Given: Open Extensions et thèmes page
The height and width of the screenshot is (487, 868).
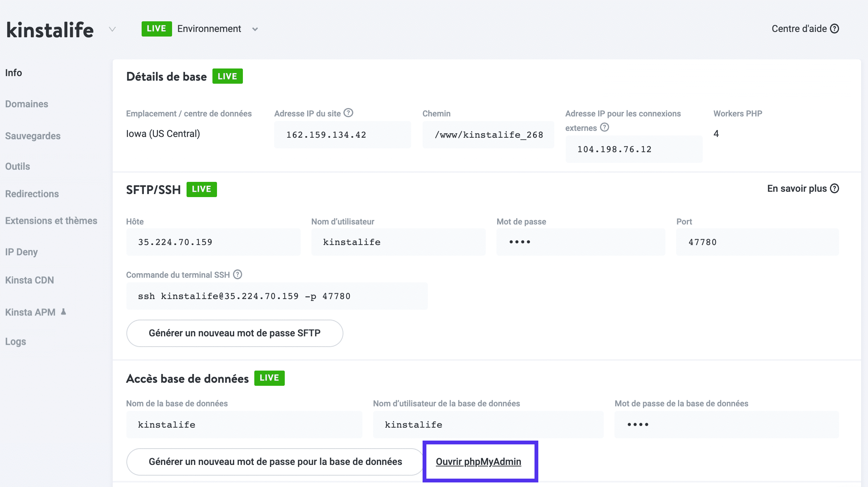Looking at the screenshot, I should pos(51,221).
